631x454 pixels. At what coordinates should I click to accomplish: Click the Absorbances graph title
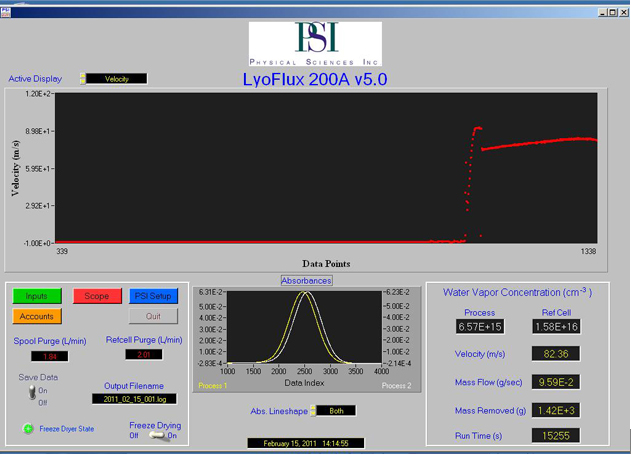point(306,281)
